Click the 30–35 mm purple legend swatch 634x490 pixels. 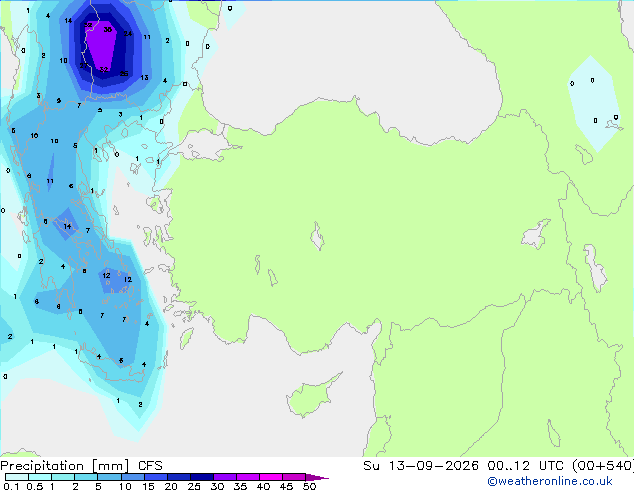(224, 477)
